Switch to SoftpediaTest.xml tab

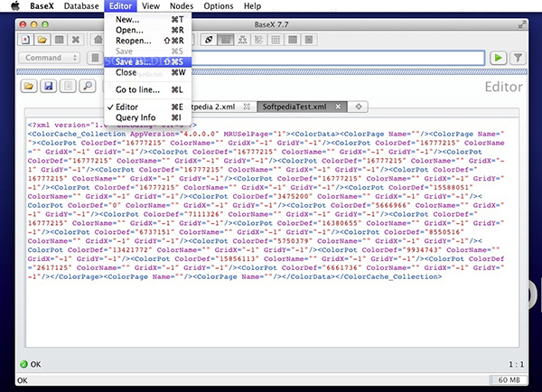(294, 107)
